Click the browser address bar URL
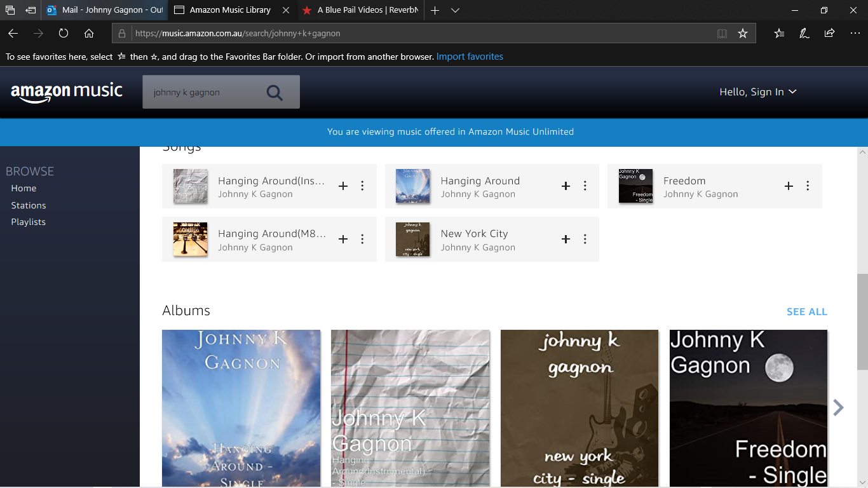 pyautogui.click(x=238, y=33)
